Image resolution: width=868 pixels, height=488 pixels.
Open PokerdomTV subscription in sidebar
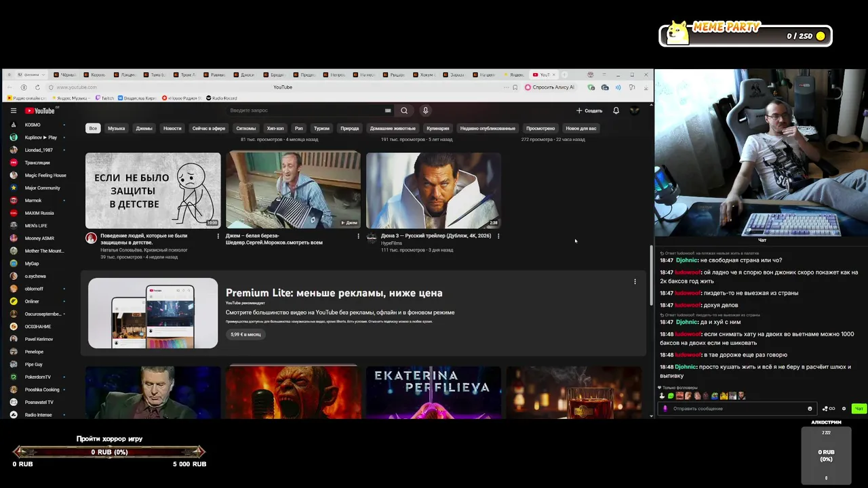[x=38, y=377]
